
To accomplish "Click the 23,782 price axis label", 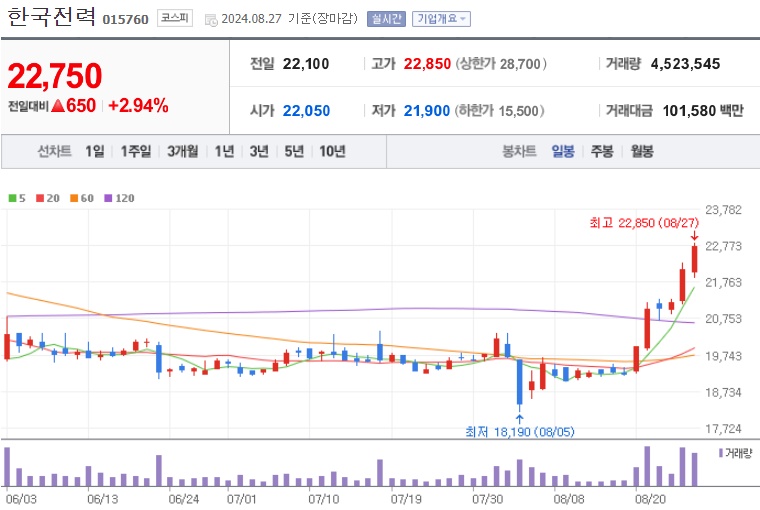I will point(723,209).
